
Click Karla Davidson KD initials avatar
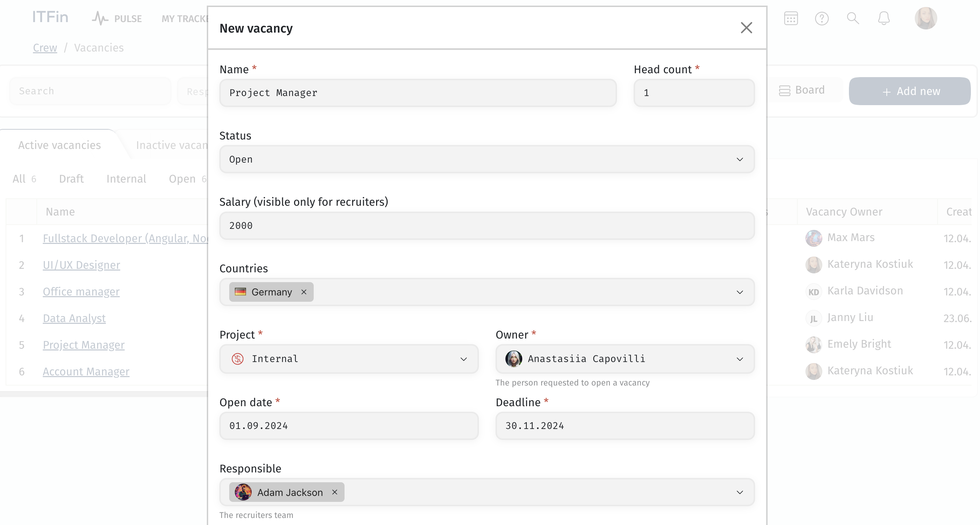point(814,292)
